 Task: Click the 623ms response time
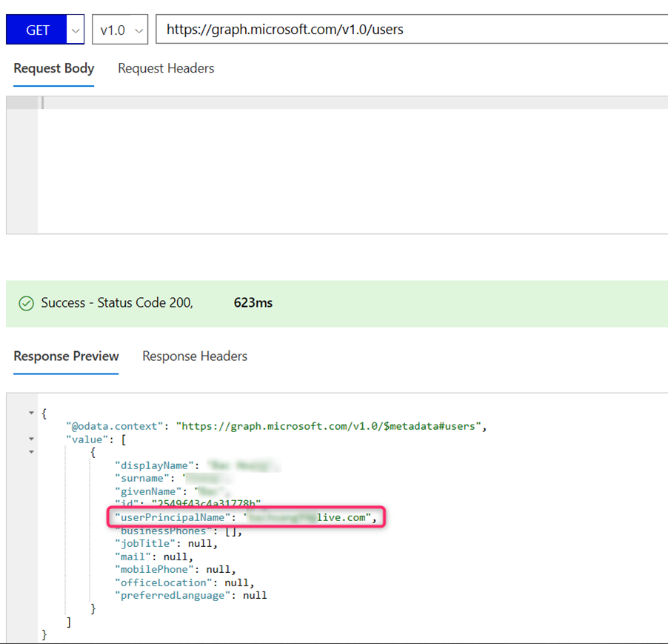pos(253,303)
